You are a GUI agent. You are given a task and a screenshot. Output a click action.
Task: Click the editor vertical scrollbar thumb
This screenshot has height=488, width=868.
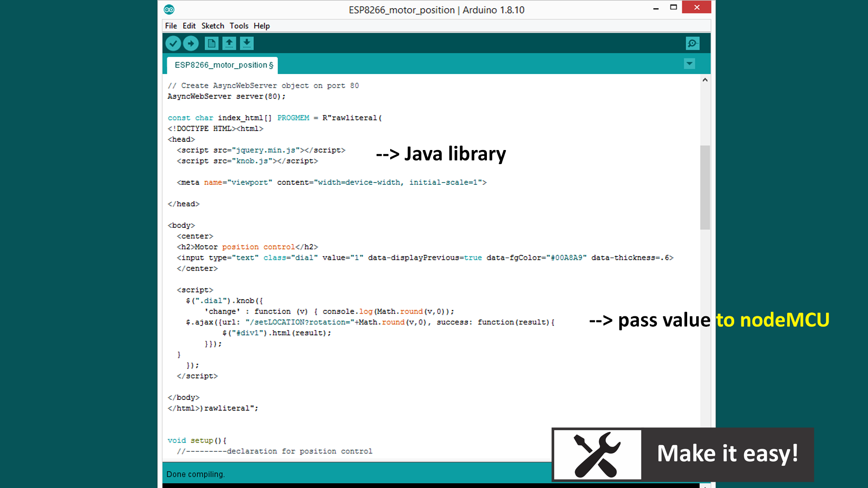[705, 187]
